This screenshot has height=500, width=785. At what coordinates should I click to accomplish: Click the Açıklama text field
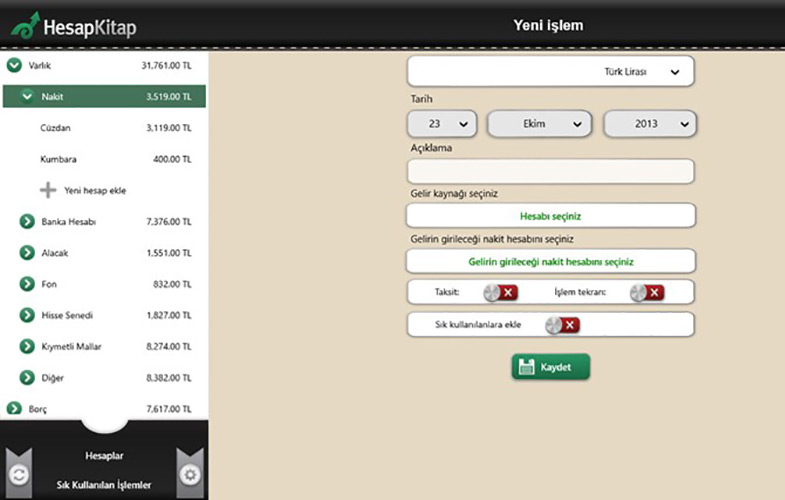[x=550, y=171]
